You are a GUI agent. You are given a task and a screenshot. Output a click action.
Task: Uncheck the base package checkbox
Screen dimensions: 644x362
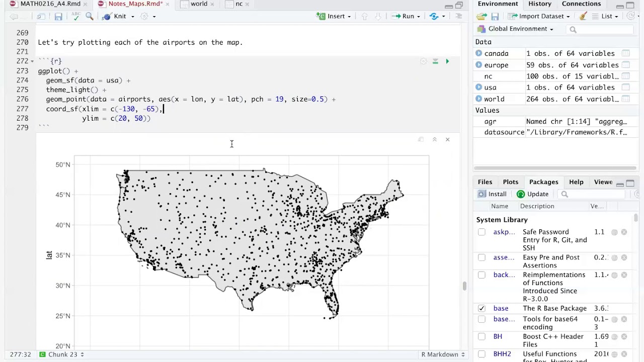[481, 308]
